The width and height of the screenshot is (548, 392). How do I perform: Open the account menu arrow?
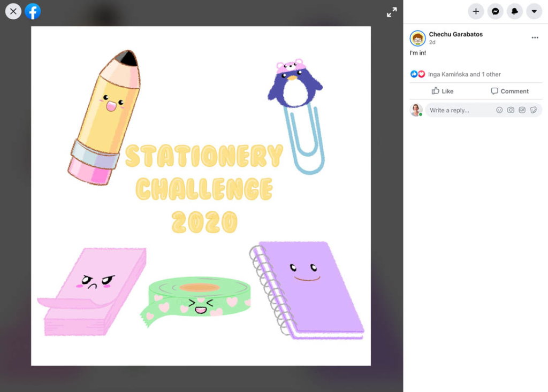tap(534, 11)
